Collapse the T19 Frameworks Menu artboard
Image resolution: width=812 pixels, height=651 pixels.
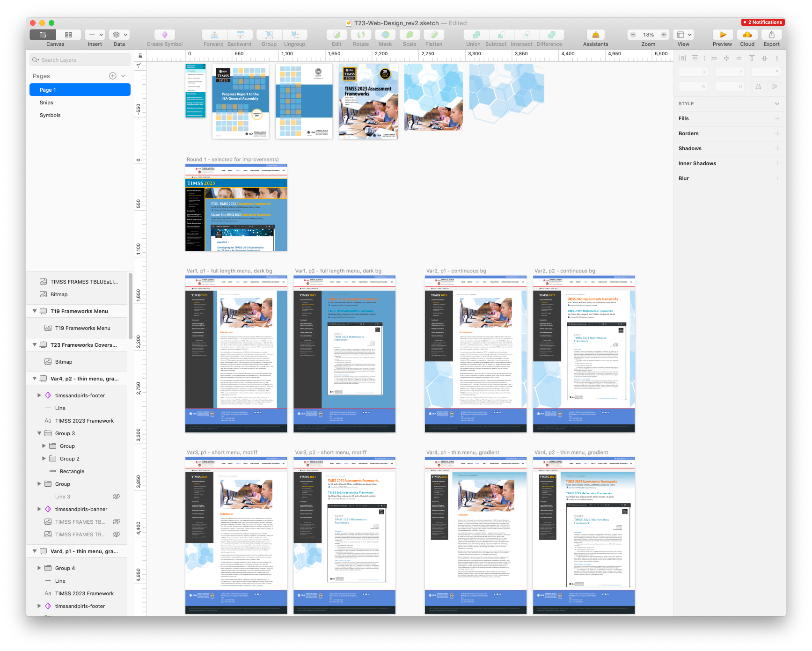point(35,311)
